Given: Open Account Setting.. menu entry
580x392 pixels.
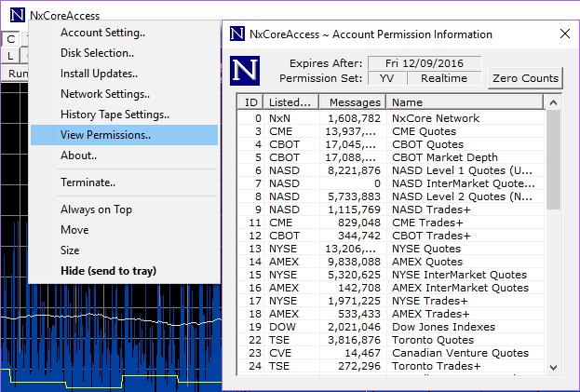Looking at the screenshot, I should (124, 33).
